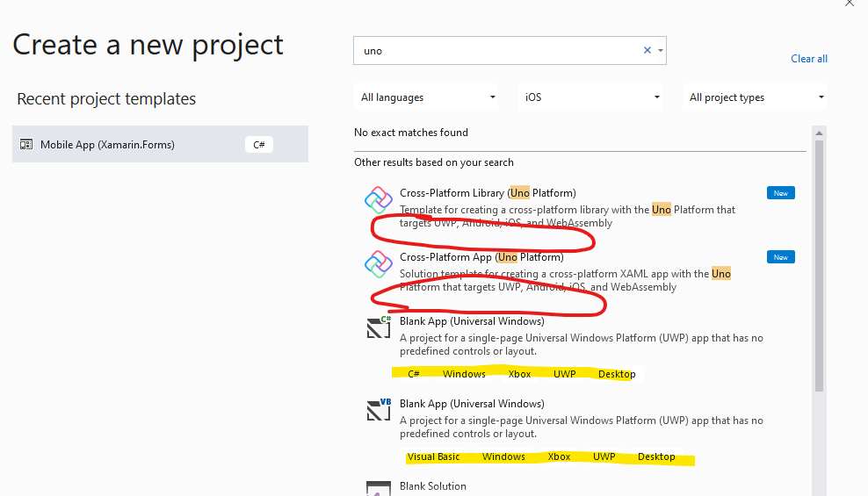
Task: Select recent template Mobile App (Xamarin.Forms)
Action: click(160, 144)
